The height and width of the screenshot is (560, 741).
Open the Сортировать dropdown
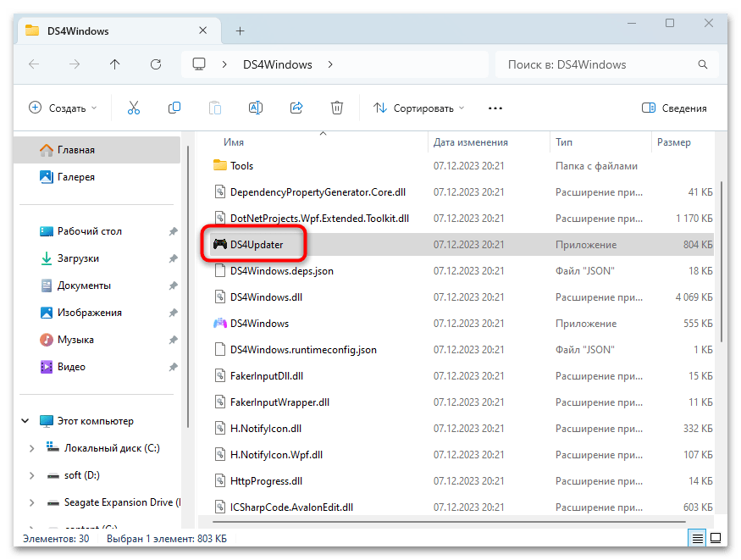pyautogui.click(x=419, y=108)
